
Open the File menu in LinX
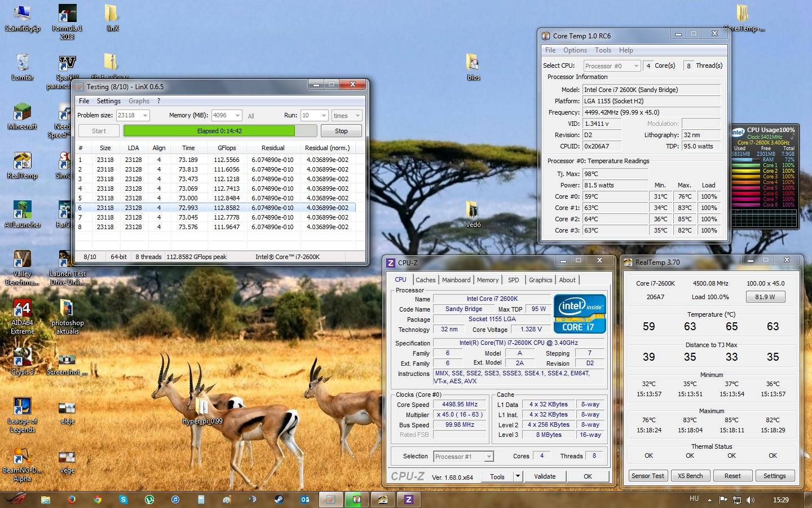coord(84,101)
